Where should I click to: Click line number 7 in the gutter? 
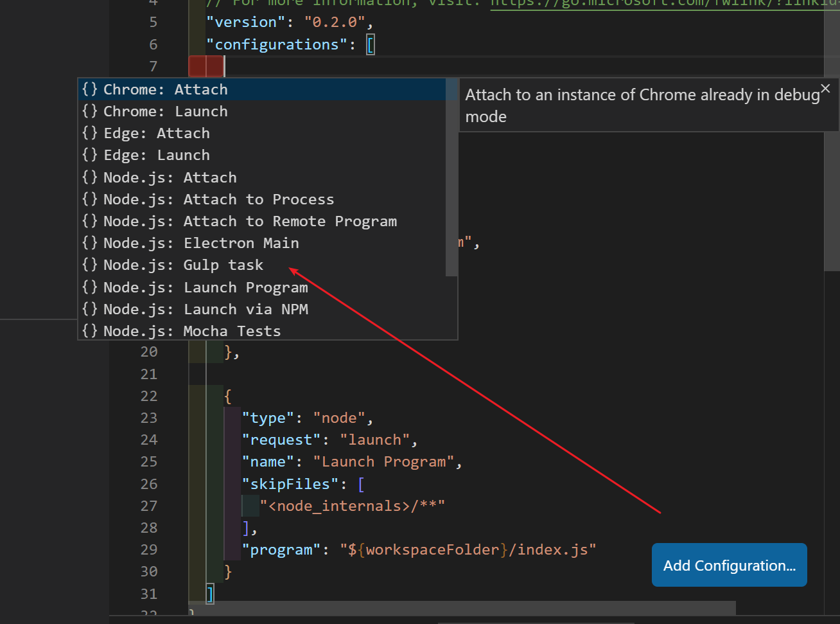tap(153, 66)
